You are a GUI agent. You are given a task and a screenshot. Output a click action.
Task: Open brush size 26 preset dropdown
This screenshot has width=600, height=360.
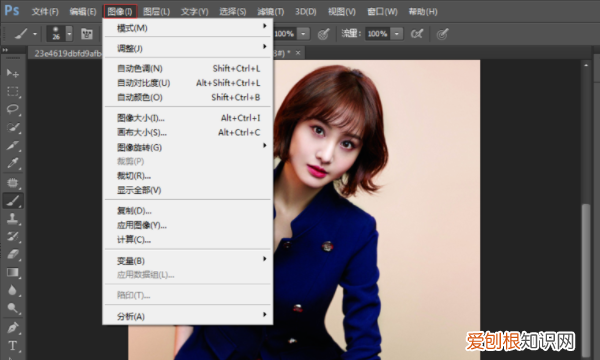pyautogui.click(x=69, y=34)
